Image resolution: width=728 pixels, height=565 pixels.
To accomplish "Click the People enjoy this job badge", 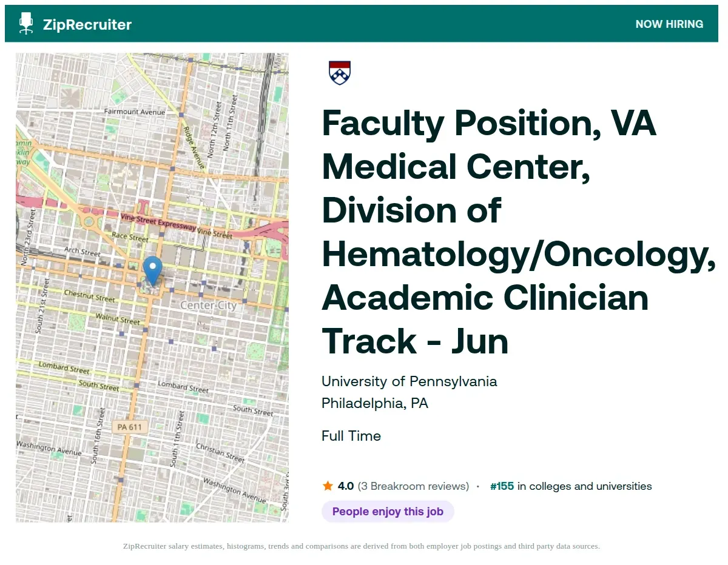I will click(388, 511).
